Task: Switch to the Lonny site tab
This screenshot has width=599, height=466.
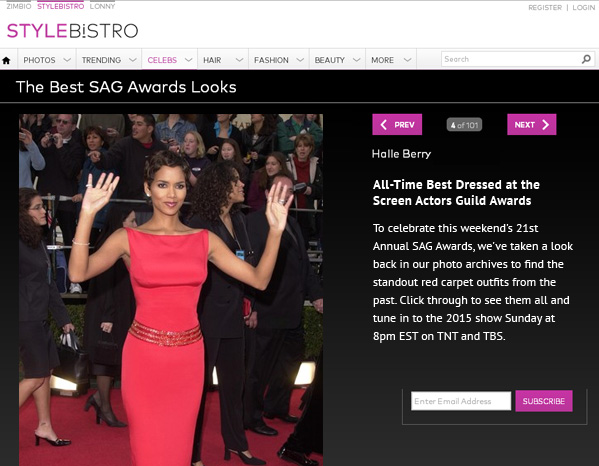Action: tap(102, 6)
